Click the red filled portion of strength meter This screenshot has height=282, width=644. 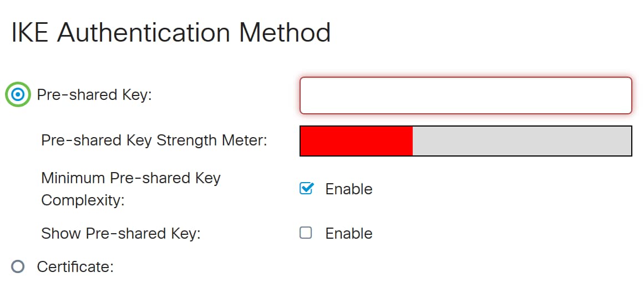click(x=356, y=141)
